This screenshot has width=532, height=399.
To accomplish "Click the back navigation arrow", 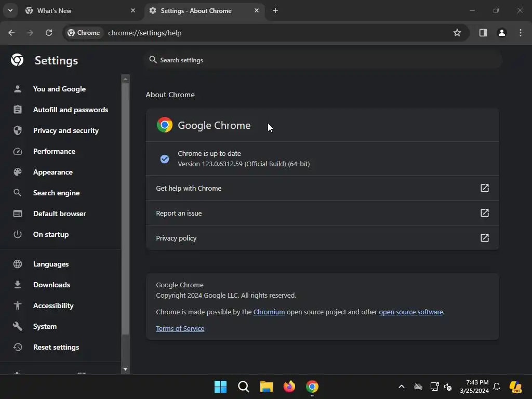I will 11,33.
